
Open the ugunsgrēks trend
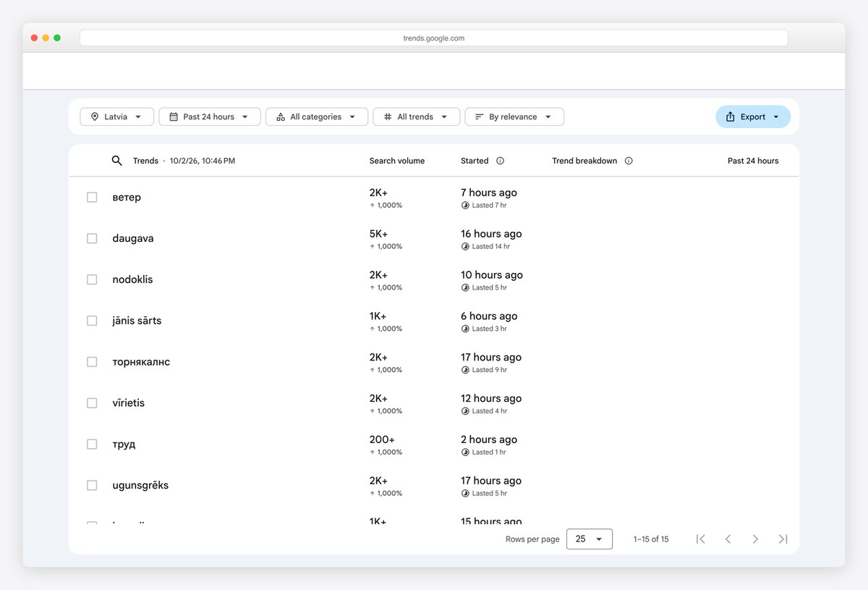[140, 486]
